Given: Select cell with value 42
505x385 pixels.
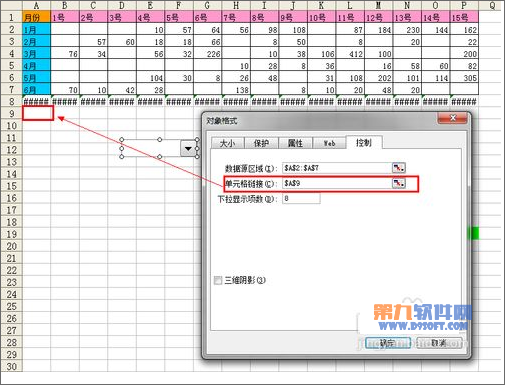Looking at the screenshot, I should pos(122,90).
